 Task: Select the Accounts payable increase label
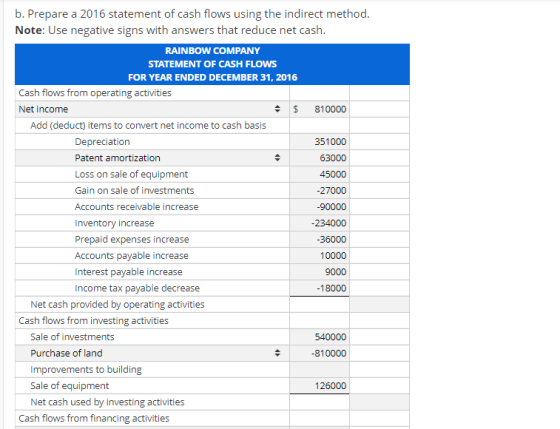(131, 256)
